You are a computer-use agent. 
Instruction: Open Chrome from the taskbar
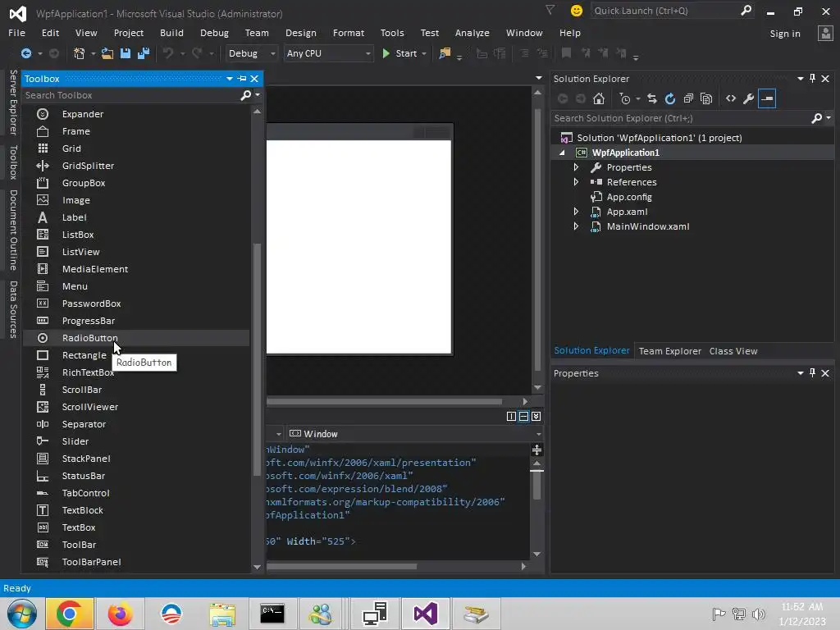coord(70,614)
